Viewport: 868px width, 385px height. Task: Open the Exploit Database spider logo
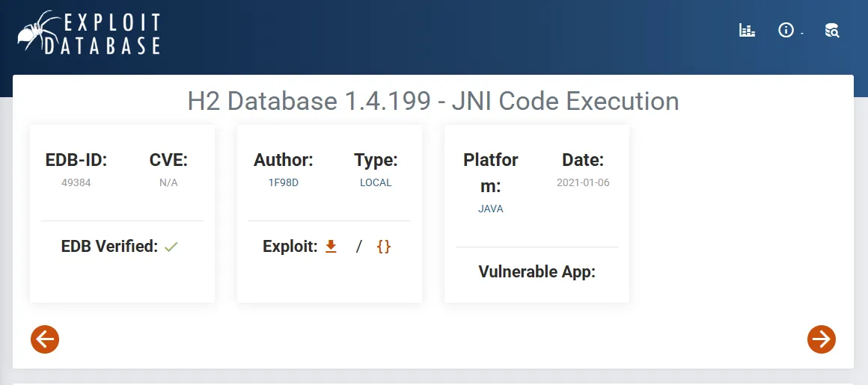coord(88,33)
